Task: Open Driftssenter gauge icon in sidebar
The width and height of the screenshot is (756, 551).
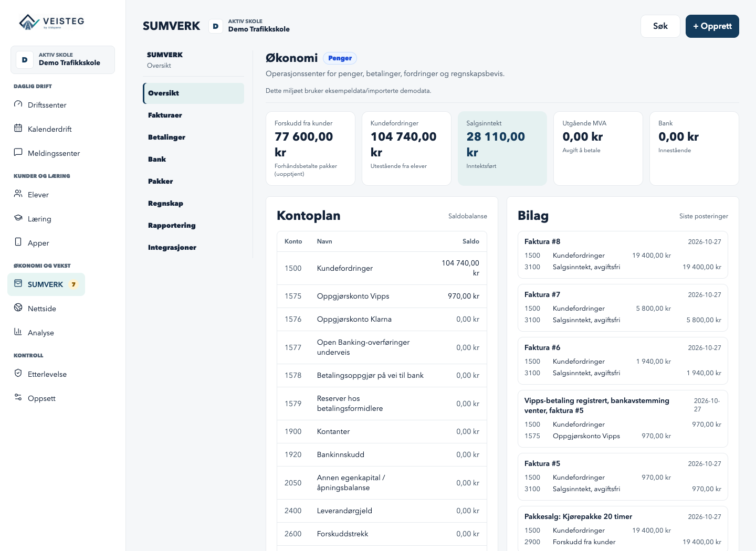Action: pyautogui.click(x=18, y=104)
